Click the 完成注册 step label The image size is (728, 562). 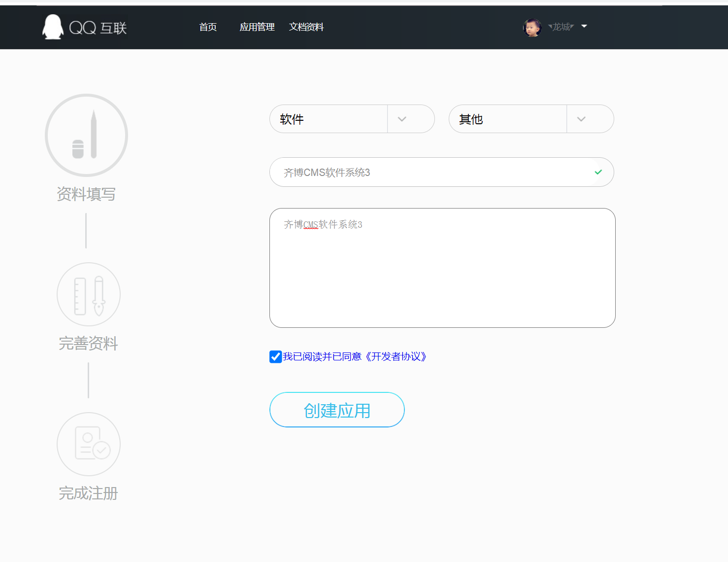click(x=89, y=493)
